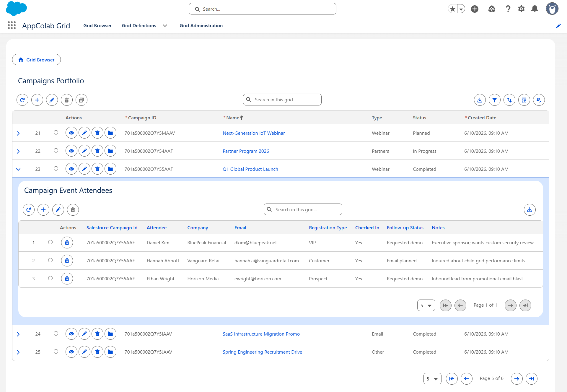
Task: Click the Grid Browser home button
Action: tap(36, 60)
